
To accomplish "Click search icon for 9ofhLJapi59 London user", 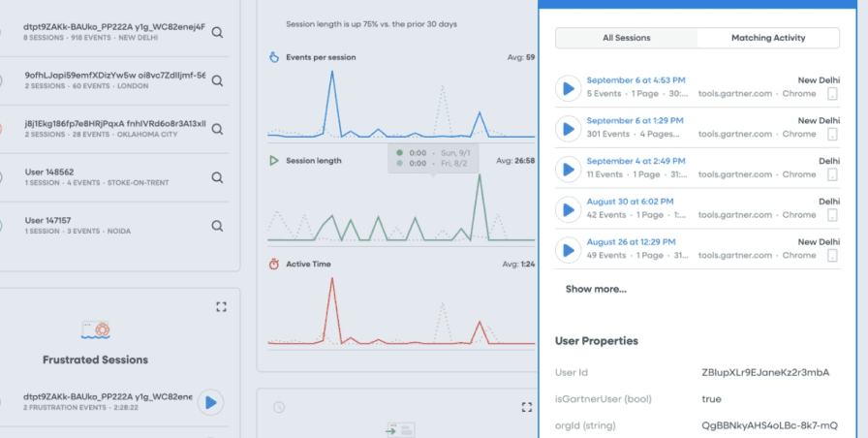I will click(x=217, y=80).
